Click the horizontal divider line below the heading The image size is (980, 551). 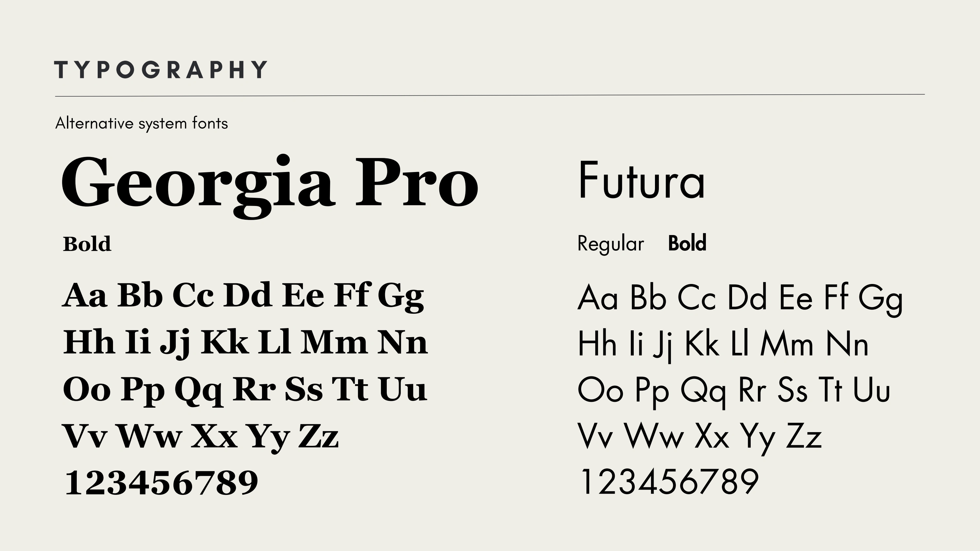point(490,95)
